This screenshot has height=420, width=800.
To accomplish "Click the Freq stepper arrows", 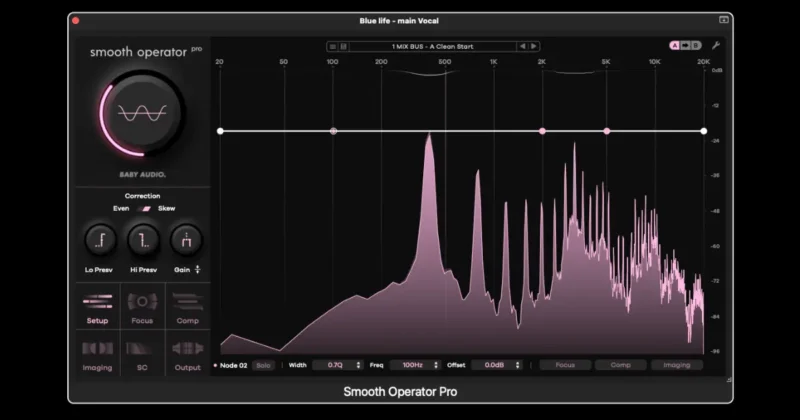I will [436, 365].
